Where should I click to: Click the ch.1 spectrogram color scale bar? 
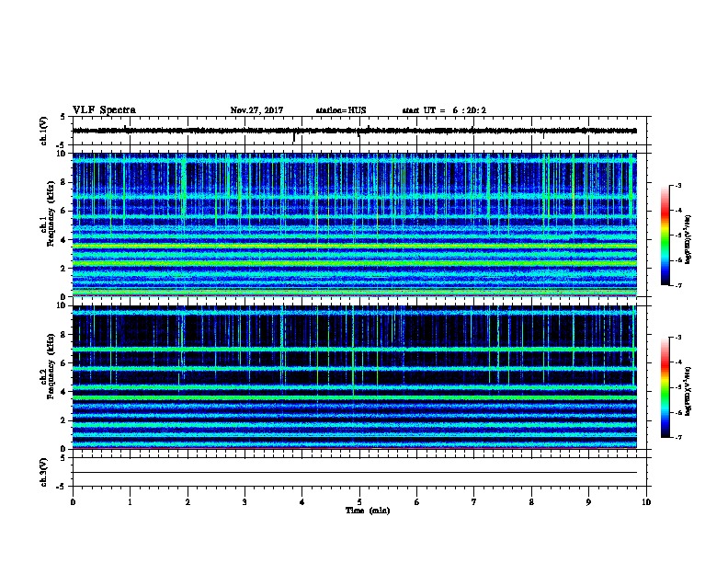(665, 236)
